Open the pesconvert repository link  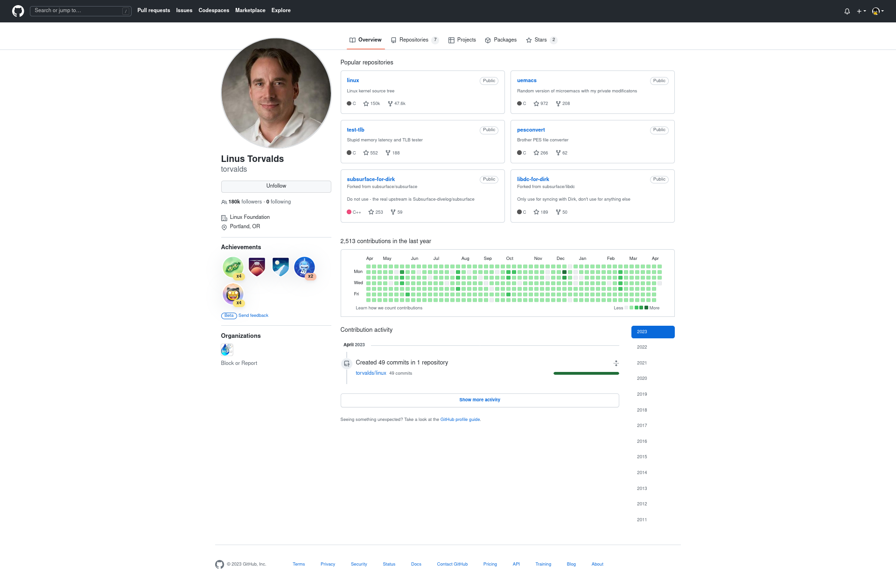(x=531, y=130)
